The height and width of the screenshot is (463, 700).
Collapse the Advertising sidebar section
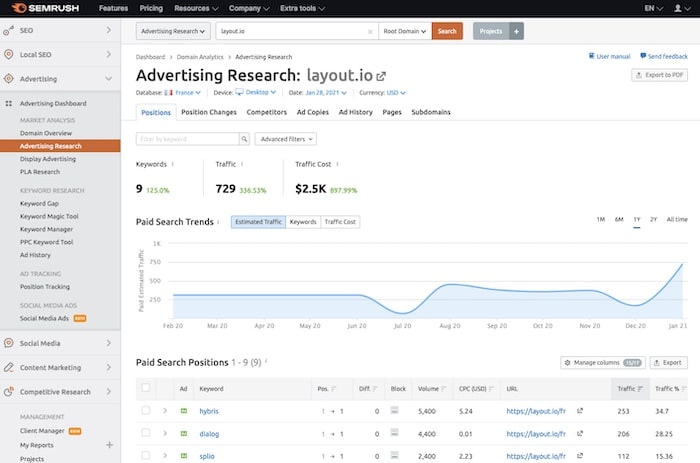(x=108, y=79)
